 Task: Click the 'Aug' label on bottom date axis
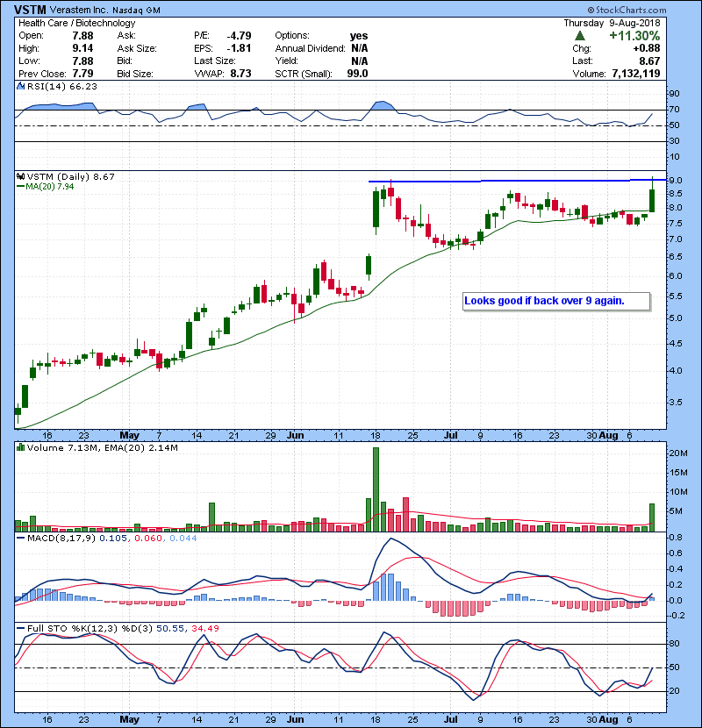pyautogui.click(x=608, y=719)
